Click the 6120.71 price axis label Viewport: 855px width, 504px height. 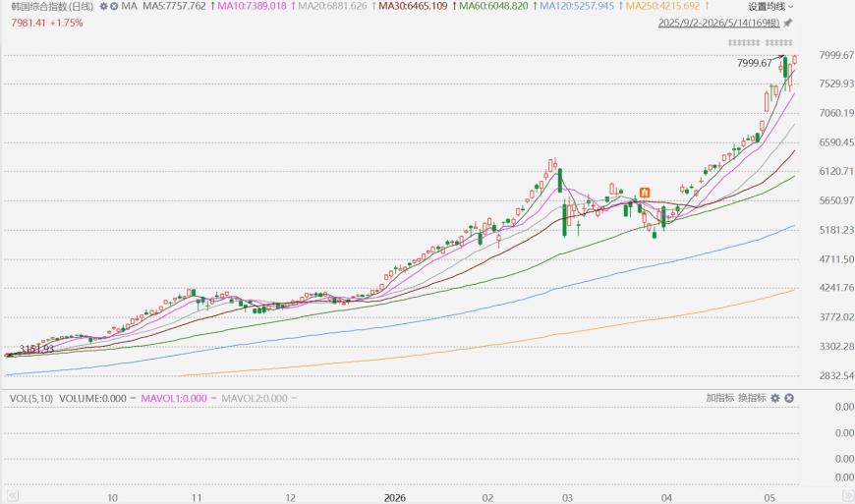[836, 171]
